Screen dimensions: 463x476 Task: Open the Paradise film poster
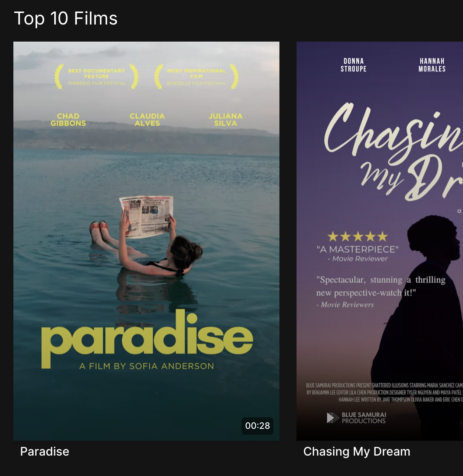pos(146,241)
